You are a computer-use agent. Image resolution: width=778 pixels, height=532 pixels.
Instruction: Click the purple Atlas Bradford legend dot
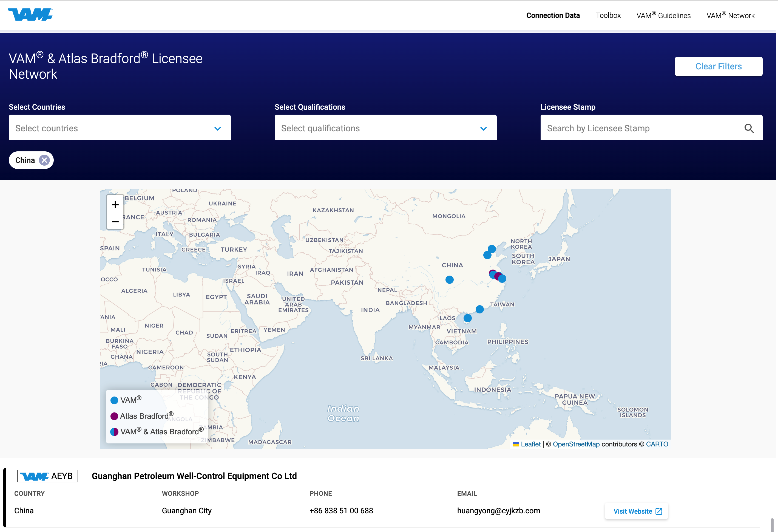pyautogui.click(x=114, y=416)
